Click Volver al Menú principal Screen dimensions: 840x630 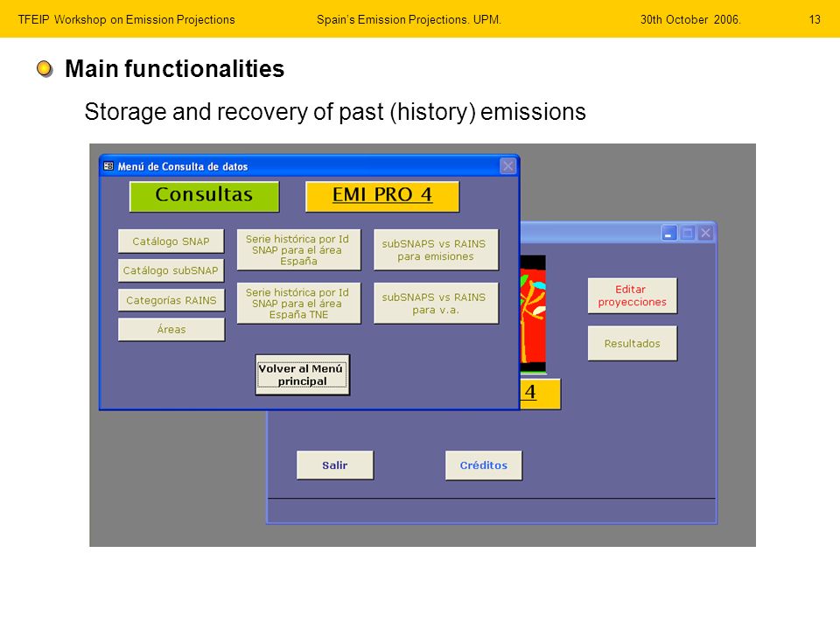click(x=302, y=374)
